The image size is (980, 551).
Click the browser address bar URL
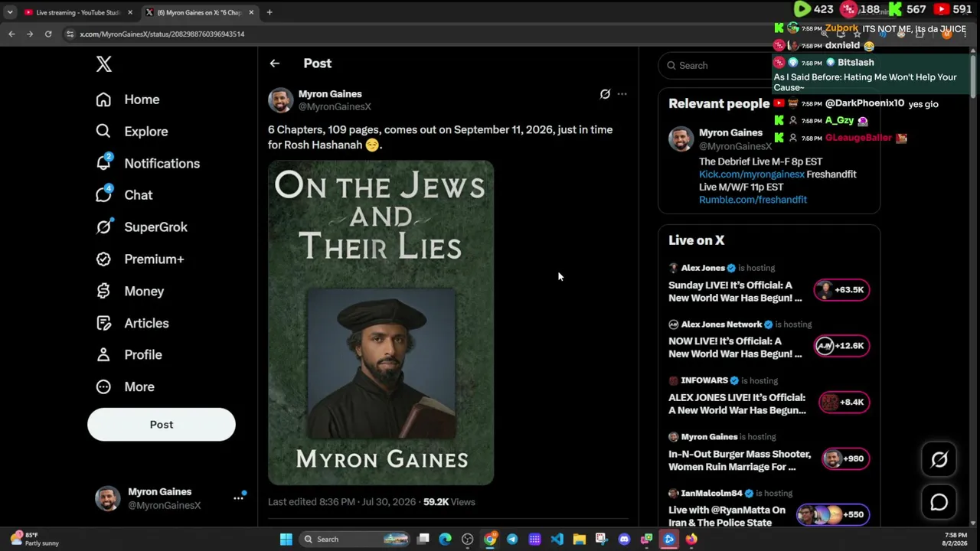162,34
